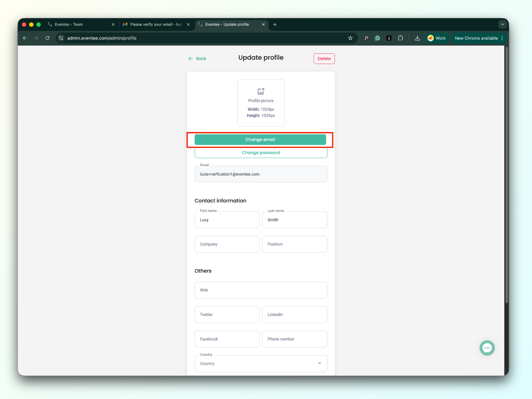The width and height of the screenshot is (532, 399).
Task: Expand the Country dropdown
Action: (261, 364)
